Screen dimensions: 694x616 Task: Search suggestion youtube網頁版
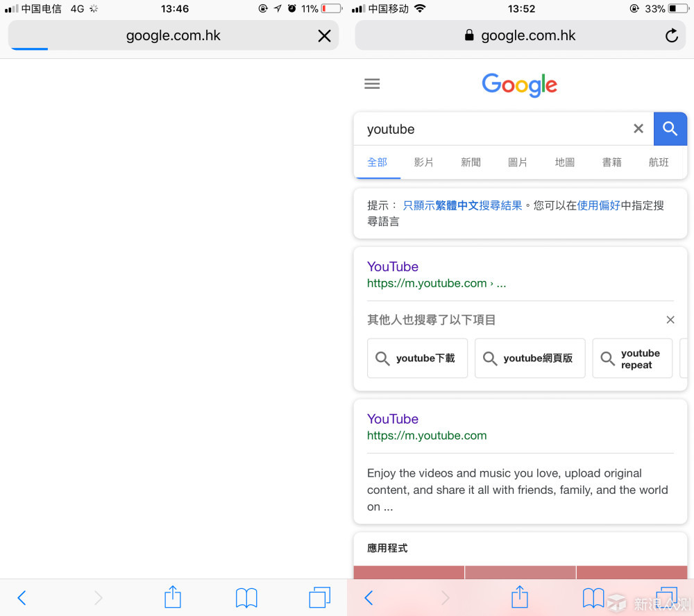tap(530, 358)
